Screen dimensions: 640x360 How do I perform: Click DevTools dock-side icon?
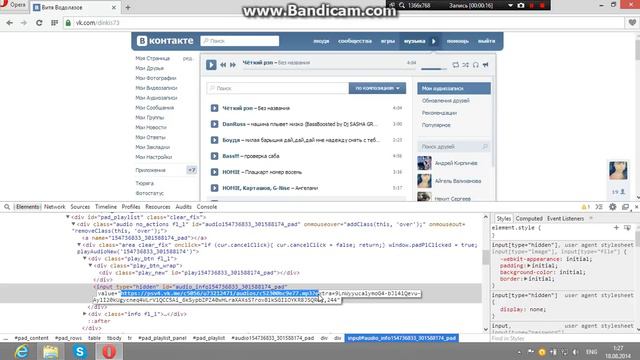tap(625, 207)
